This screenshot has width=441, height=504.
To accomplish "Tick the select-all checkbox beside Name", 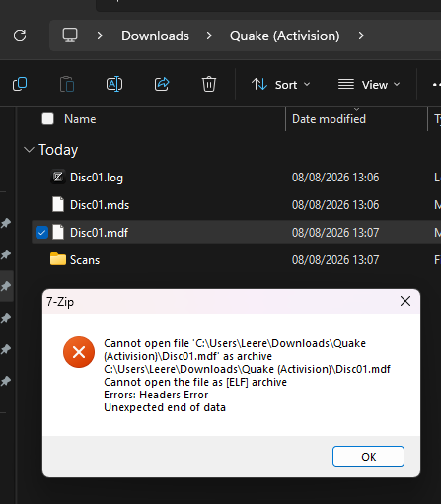I will pos(48,118).
